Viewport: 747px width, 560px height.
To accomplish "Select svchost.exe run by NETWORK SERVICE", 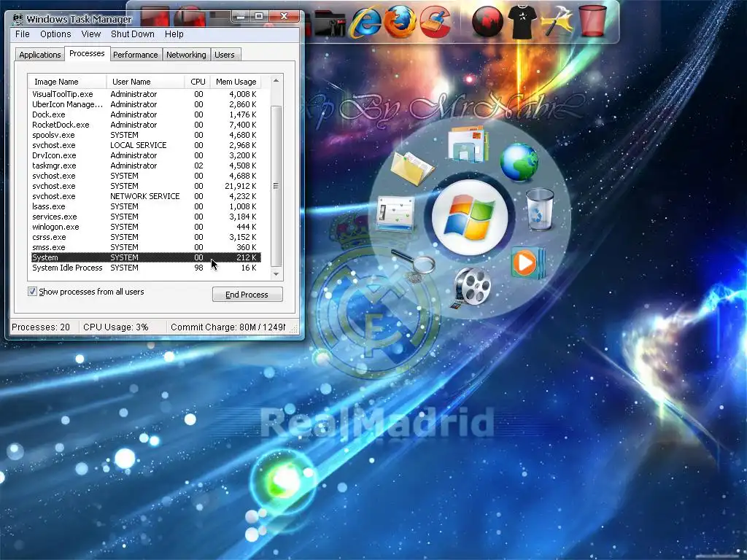I will [145, 196].
